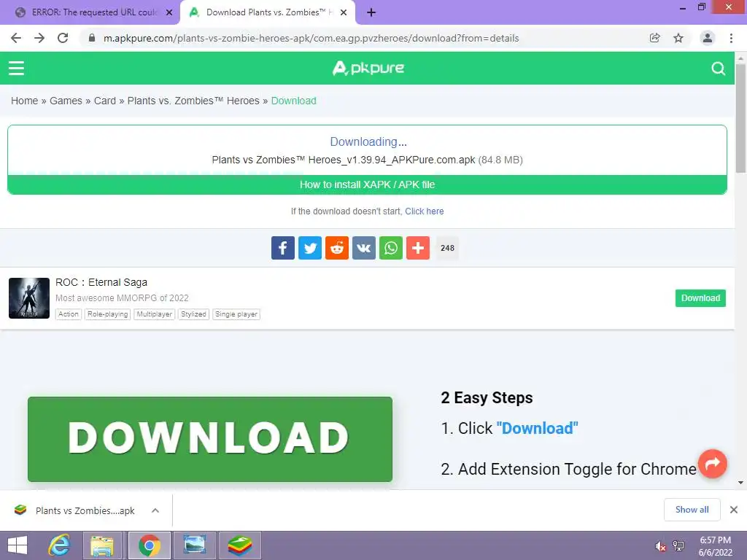Viewport: 747px width, 560px height.
Task: Share on Facebook icon
Action: (x=283, y=248)
